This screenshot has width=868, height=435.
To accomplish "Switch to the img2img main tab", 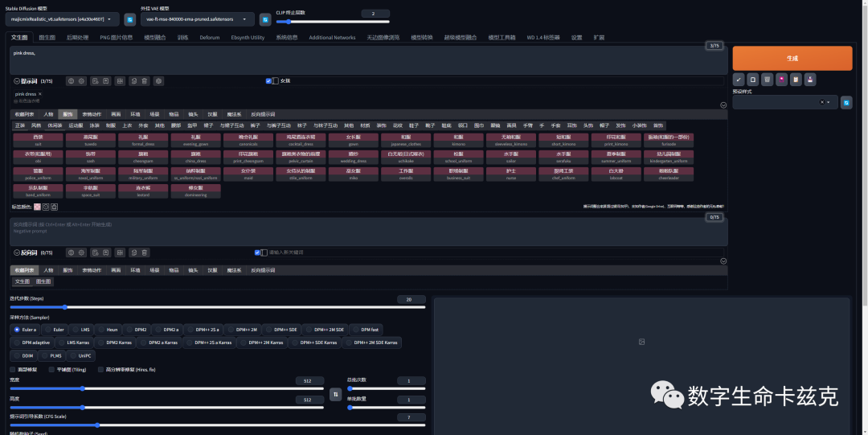I will pos(47,38).
